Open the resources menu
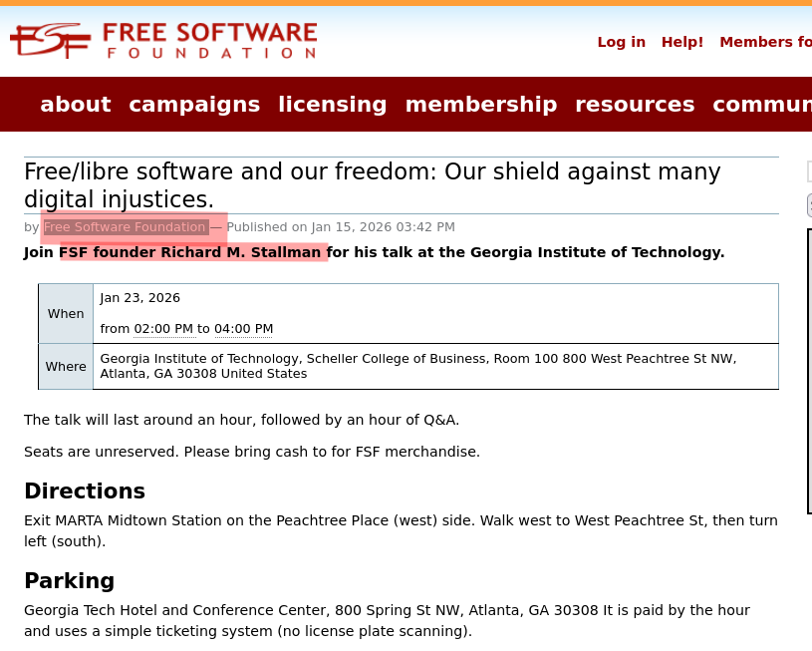Viewport: 812px width, 651px height. point(635,104)
